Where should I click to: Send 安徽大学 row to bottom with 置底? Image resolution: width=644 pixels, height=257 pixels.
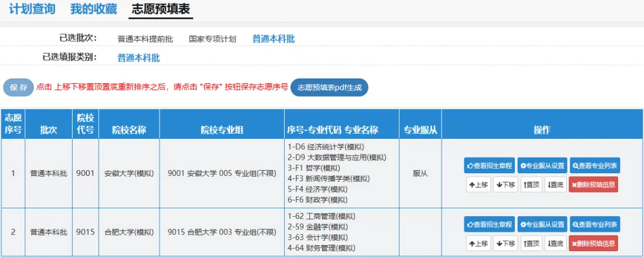pyautogui.click(x=555, y=184)
